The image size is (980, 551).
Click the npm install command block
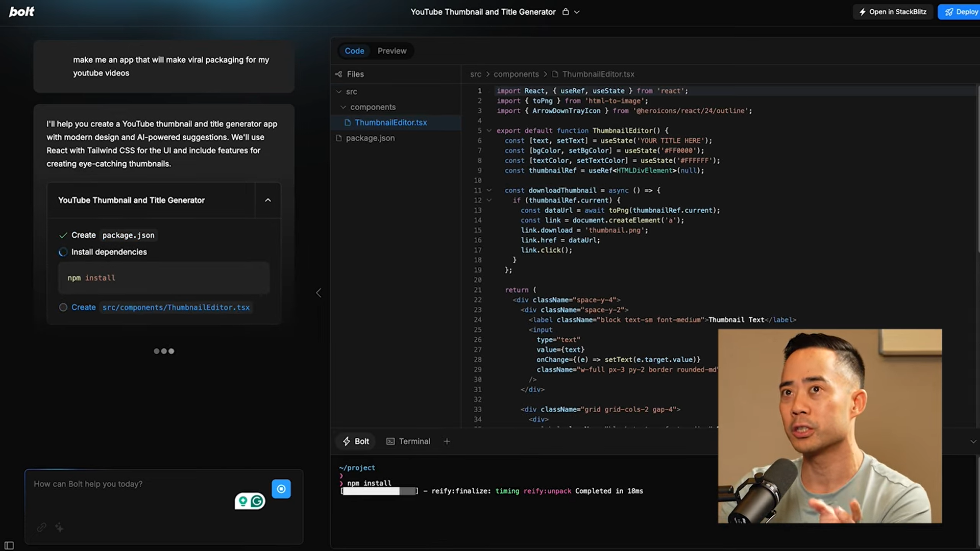click(163, 278)
